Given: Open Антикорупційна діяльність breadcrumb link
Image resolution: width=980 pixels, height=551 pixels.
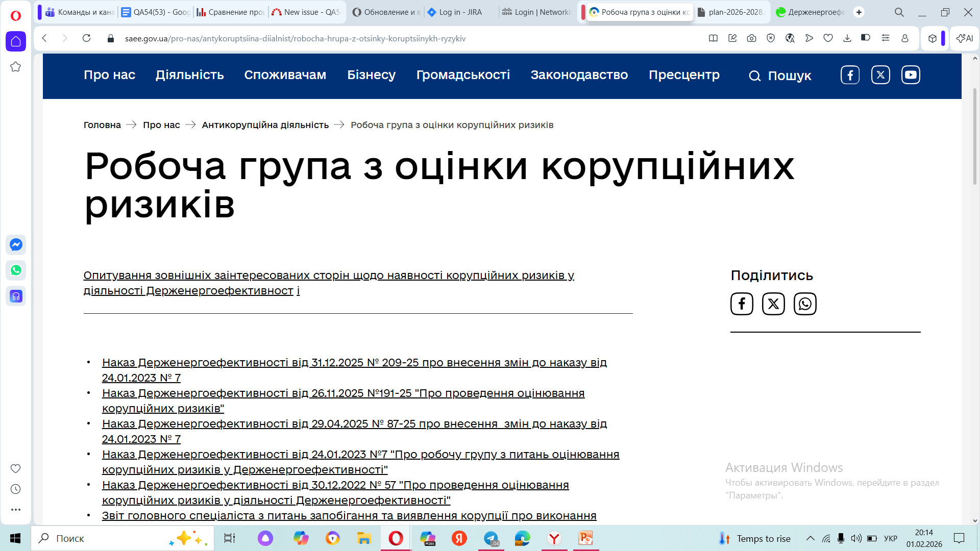Looking at the screenshot, I should coord(265,125).
